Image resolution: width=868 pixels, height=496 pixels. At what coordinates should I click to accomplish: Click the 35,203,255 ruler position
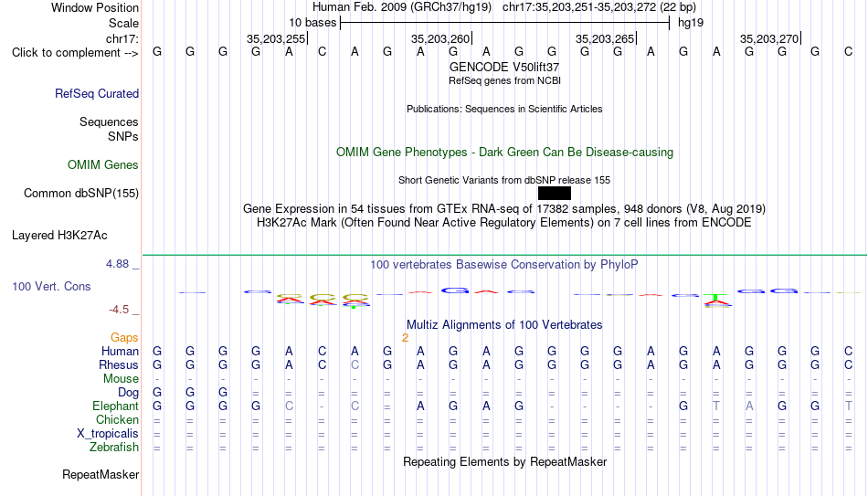click(x=276, y=38)
